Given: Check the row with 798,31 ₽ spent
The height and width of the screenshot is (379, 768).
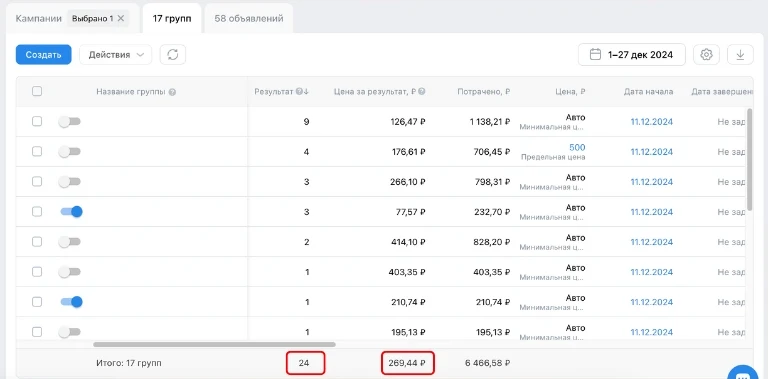Looking at the screenshot, I should [37, 182].
